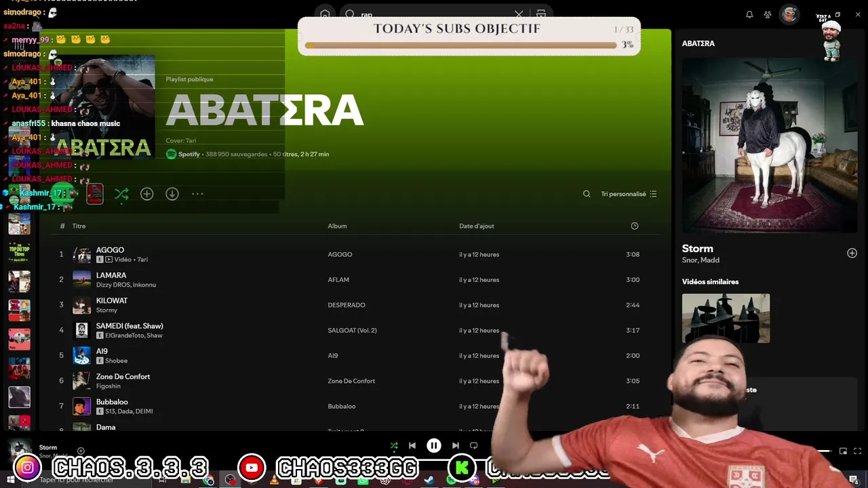Select the AGOGO track title
The height and width of the screenshot is (488, 868).
(x=110, y=250)
